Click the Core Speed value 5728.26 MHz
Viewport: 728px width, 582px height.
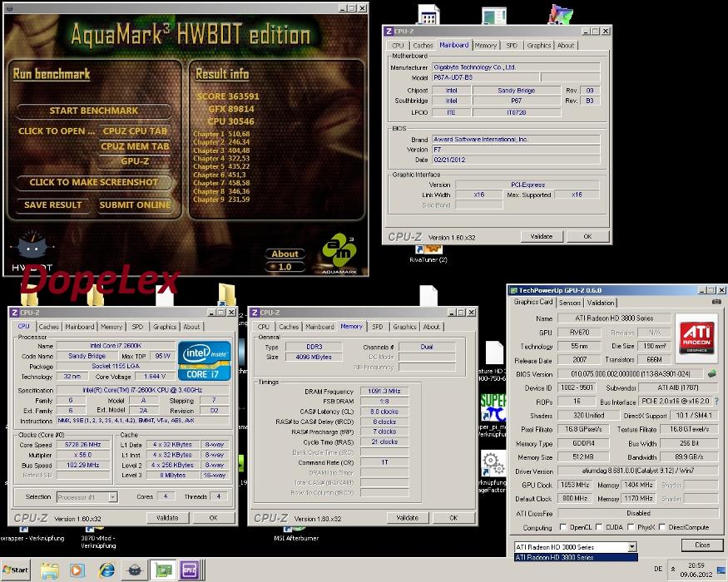click(82, 445)
